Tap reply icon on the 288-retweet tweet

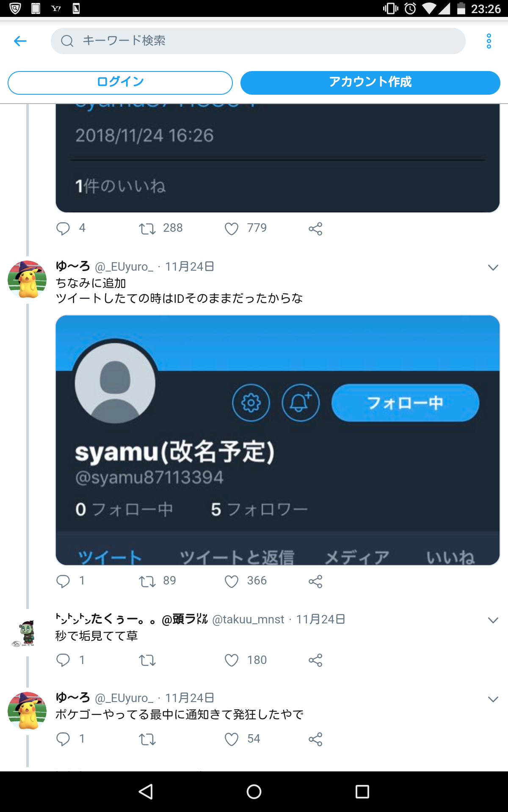tap(63, 228)
